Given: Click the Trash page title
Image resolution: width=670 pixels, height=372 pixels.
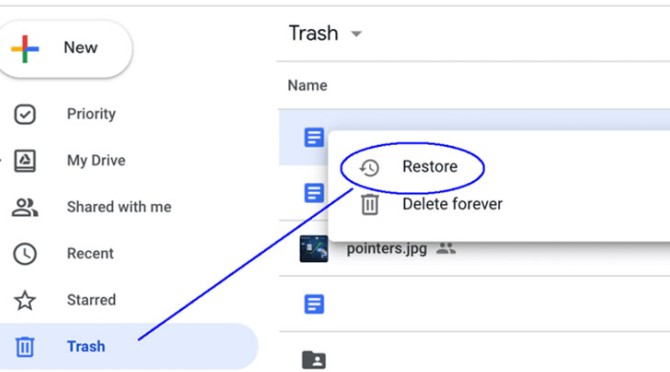Looking at the screenshot, I should 313,33.
